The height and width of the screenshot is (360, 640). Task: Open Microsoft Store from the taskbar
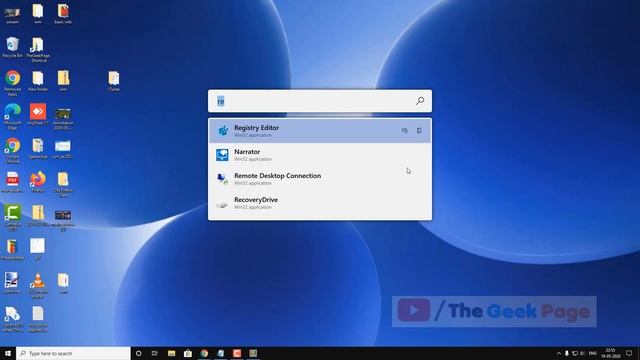[x=188, y=353]
